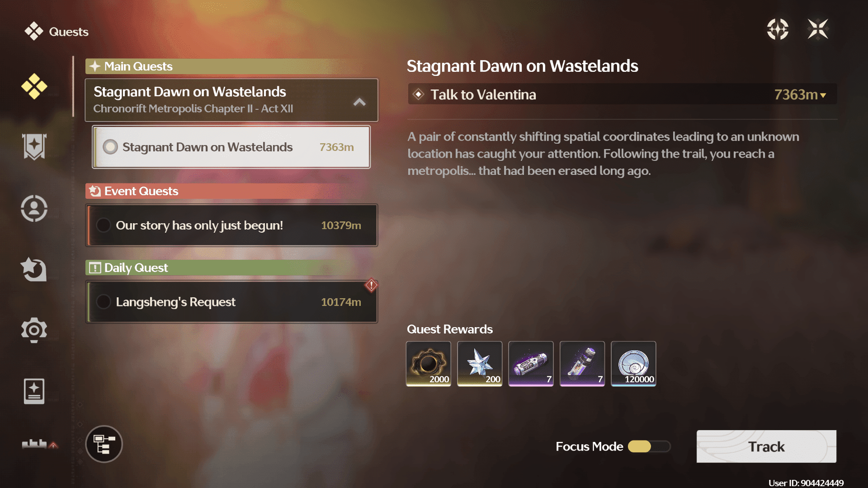Viewport: 868px width, 488px height.
Task: Toggle the Focus Mode switch
Action: (x=649, y=446)
